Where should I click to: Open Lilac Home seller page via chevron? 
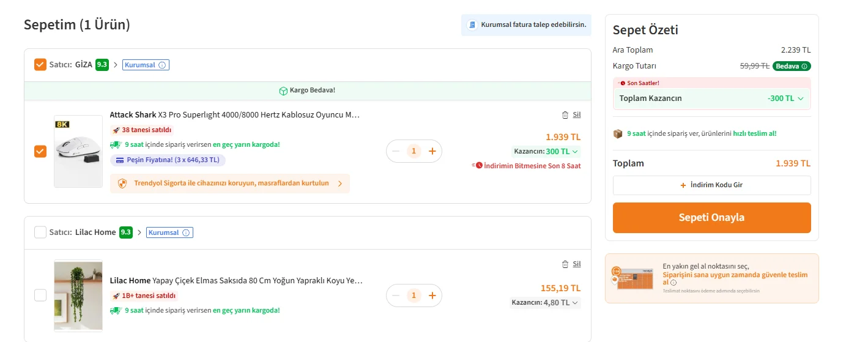[139, 232]
